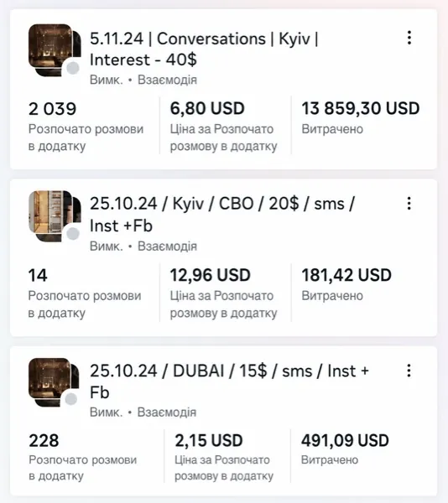Image resolution: width=448 pixels, height=503 pixels.
Task: Open thumbnail of 5.11.24 Conversations campaign
Action: tap(55, 49)
